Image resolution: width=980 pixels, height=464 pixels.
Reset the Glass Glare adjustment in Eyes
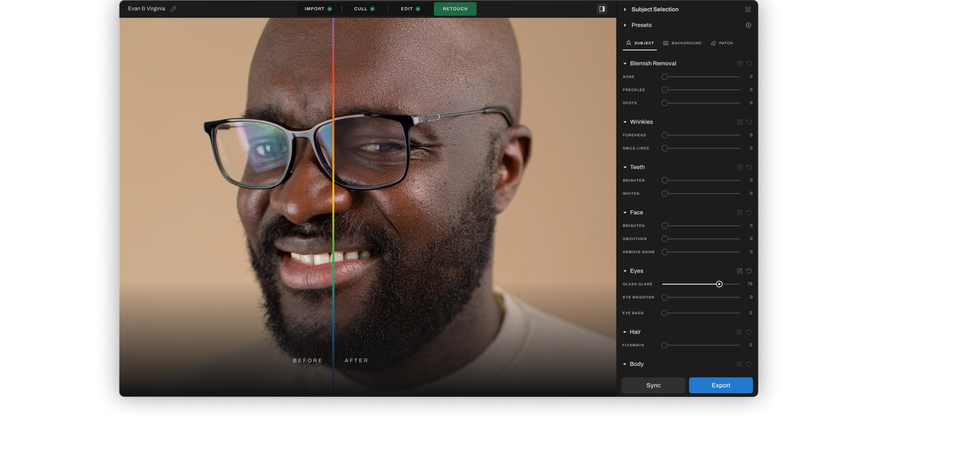tap(749, 271)
